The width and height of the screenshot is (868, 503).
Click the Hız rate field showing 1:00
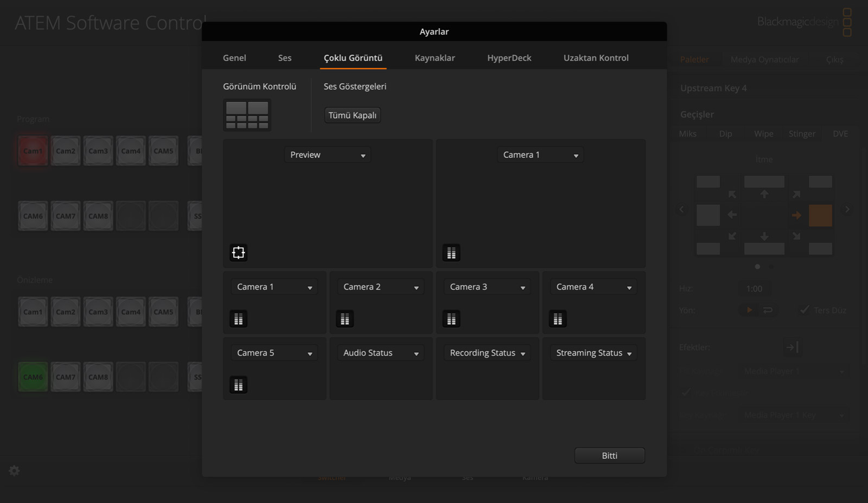click(x=754, y=289)
